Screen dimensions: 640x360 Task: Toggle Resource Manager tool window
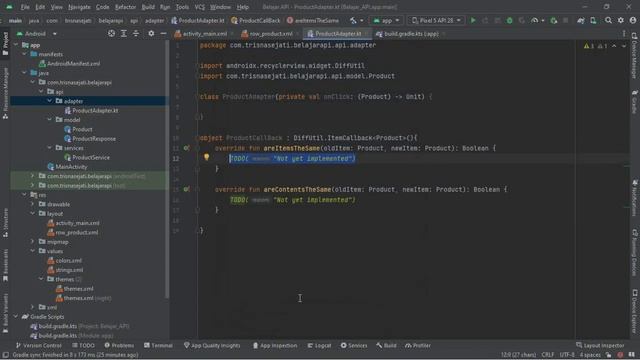click(5, 93)
